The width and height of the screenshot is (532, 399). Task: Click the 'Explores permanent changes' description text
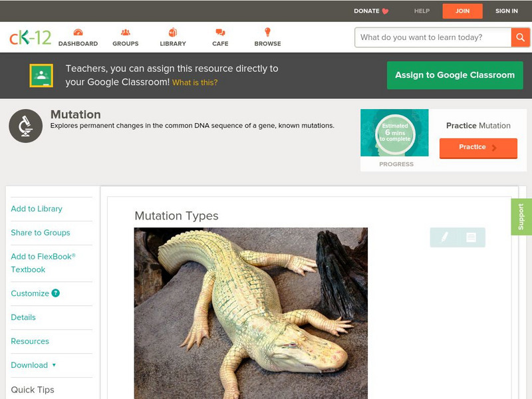[x=192, y=126]
